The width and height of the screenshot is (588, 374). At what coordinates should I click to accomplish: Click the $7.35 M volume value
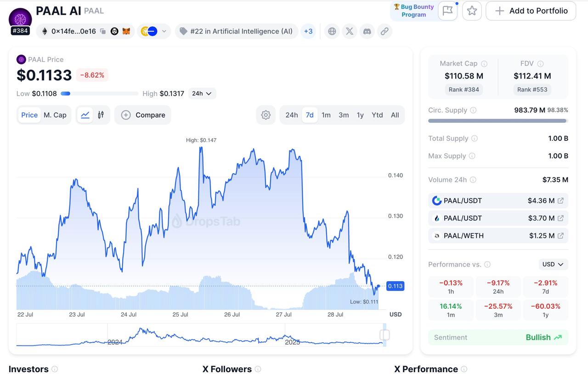pyautogui.click(x=555, y=180)
